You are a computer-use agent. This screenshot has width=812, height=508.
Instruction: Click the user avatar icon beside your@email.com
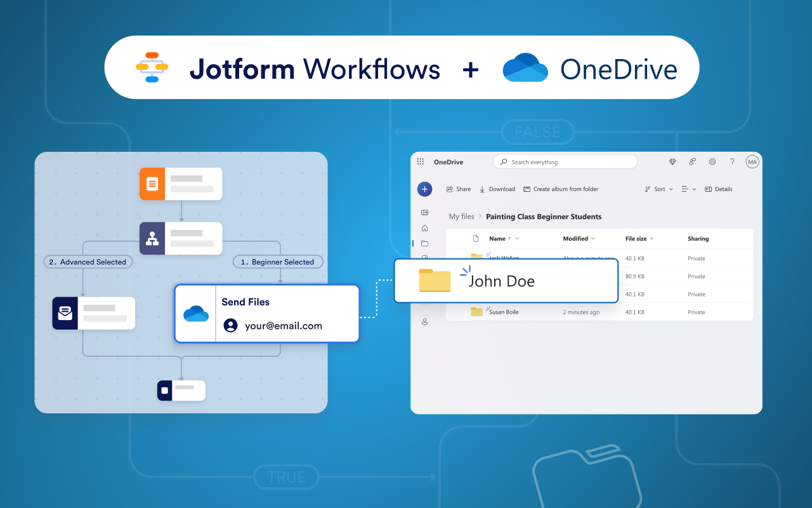(x=231, y=326)
